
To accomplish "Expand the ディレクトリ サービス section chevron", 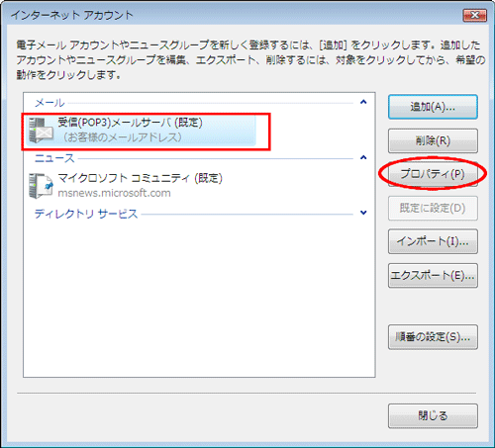I will click(x=363, y=213).
